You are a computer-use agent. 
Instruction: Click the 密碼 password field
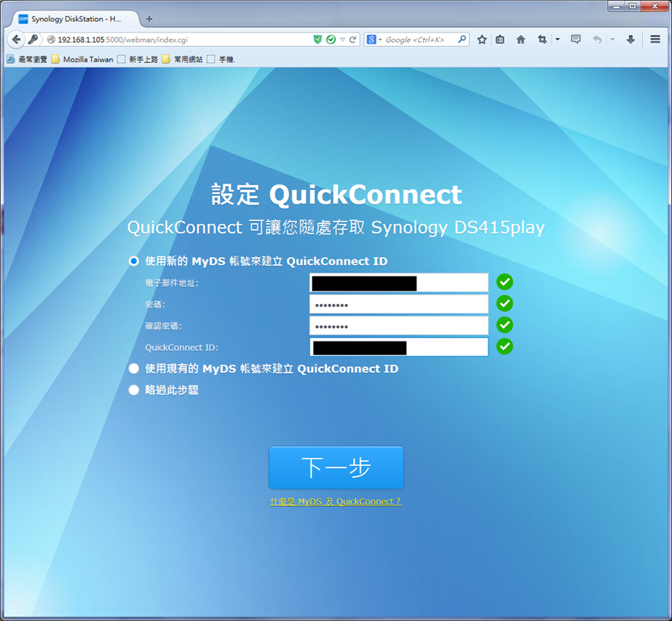pos(399,304)
